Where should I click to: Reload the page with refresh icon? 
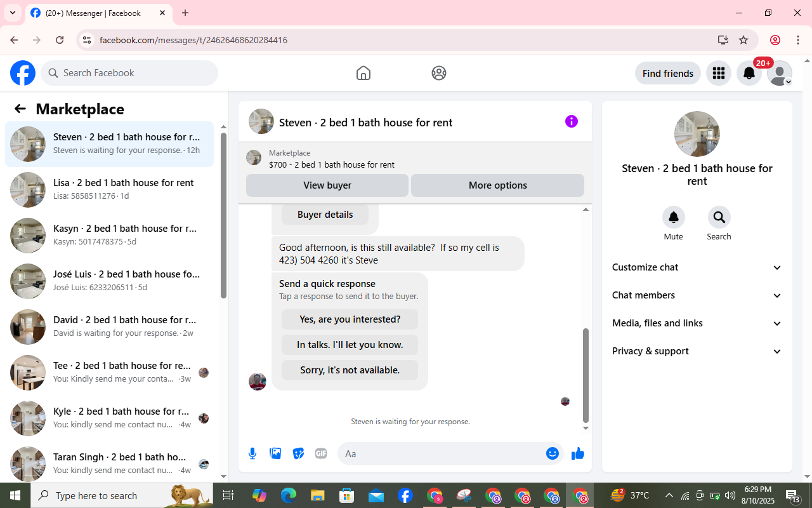tap(60, 40)
